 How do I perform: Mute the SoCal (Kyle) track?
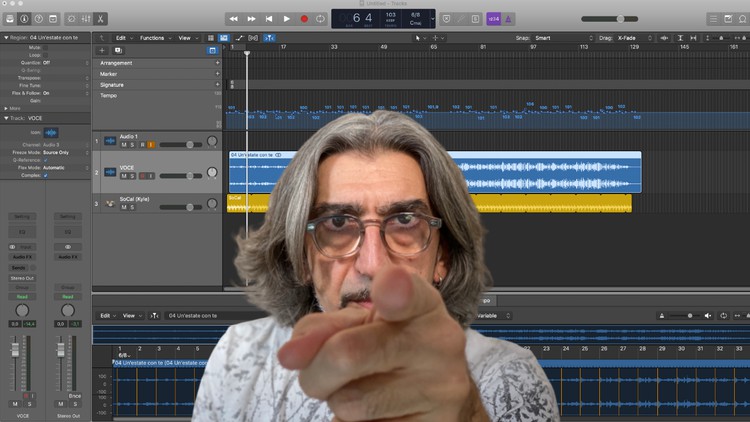[x=124, y=207]
